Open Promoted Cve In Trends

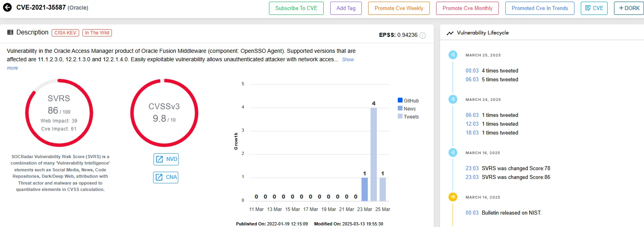(x=540, y=8)
